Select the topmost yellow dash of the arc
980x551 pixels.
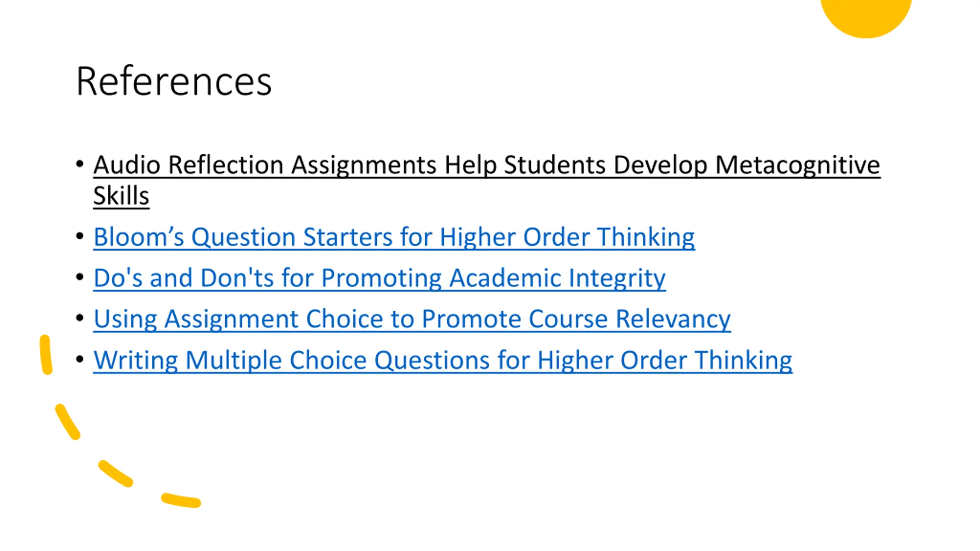[x=46, y=355]
